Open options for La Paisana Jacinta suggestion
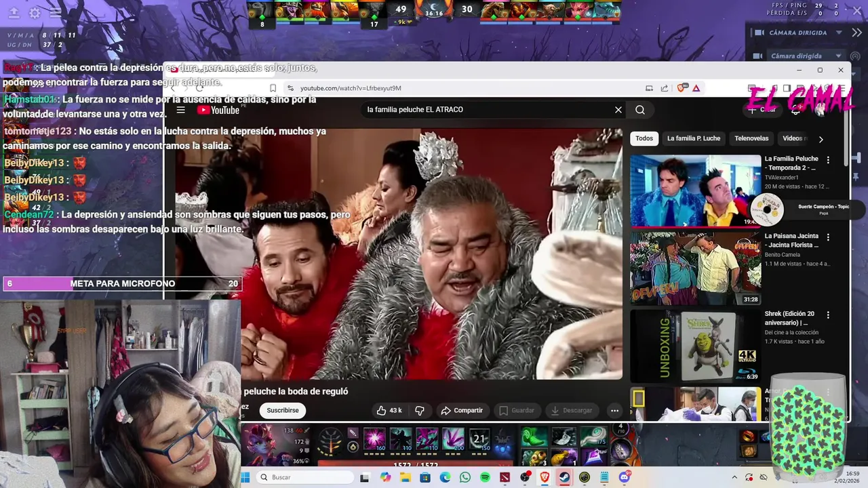Image resolution: width=868 pixels, height=488 pixels. [828, 237]
